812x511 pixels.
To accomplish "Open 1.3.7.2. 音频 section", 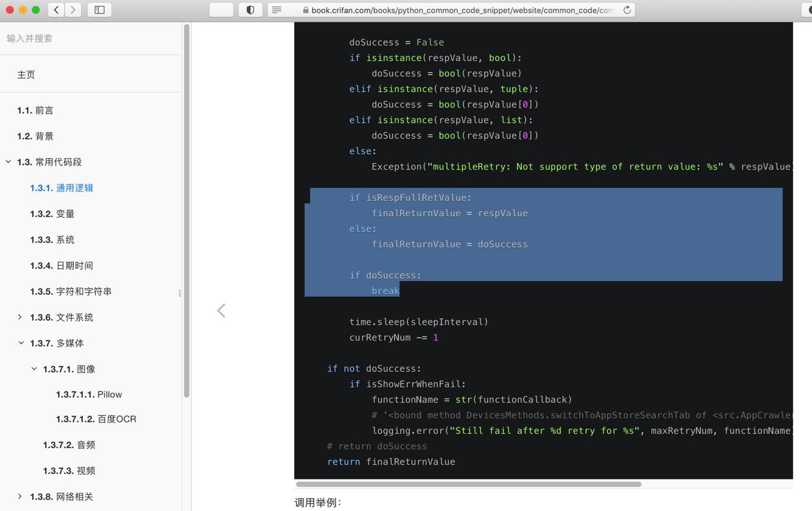I will click(x=69, y=445).
